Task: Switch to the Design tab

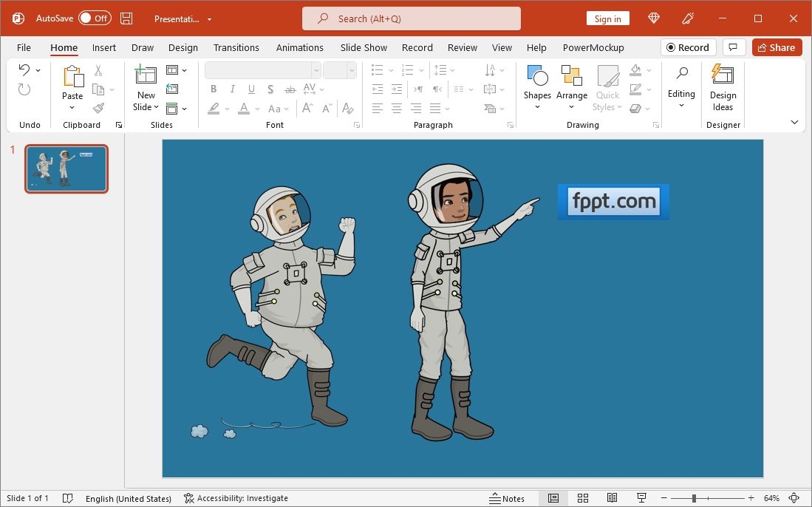Action: (183, 47)
